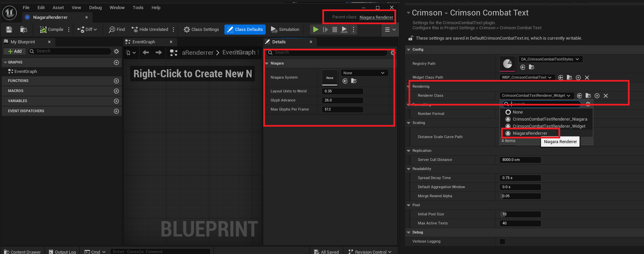The height and width of the screenshot is (254, 644).
Task: Click the Unreal Engine logo icon
Action: tap(9, 13)
